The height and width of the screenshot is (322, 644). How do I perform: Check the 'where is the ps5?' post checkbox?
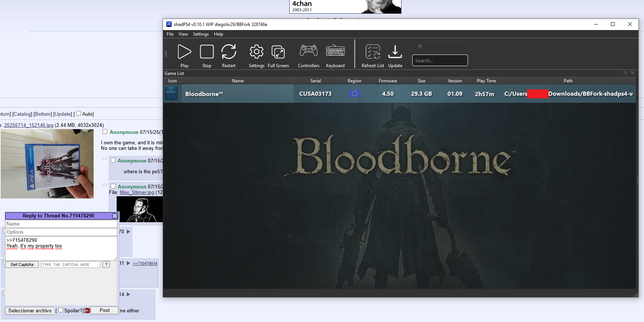(x=113, y=160)
